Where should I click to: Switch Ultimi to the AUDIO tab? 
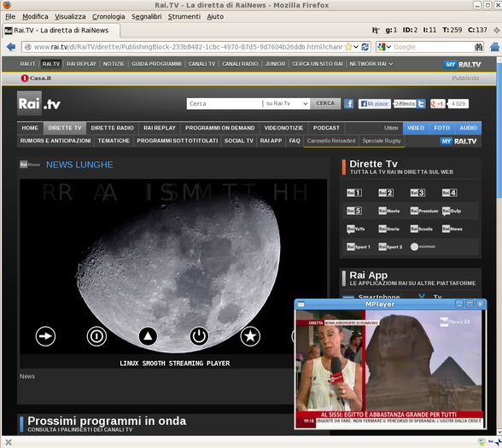[469, 128]
